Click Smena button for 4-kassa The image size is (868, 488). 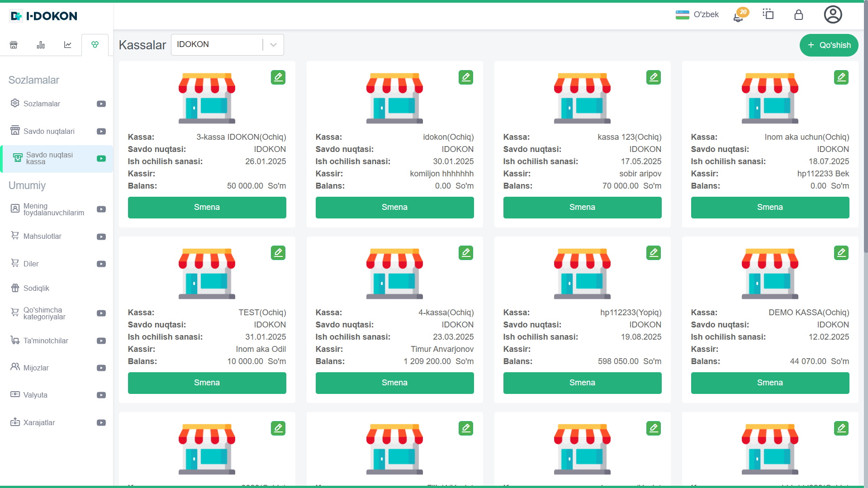[394, 383]
